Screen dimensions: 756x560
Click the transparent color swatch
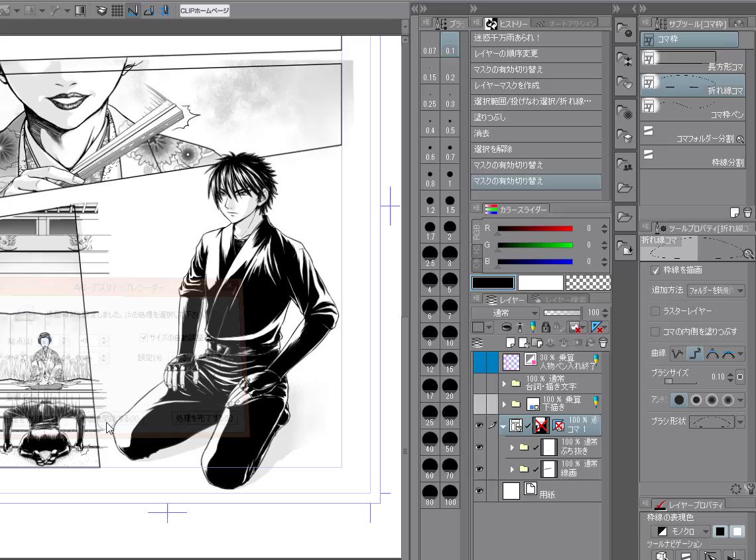(588, 283)
